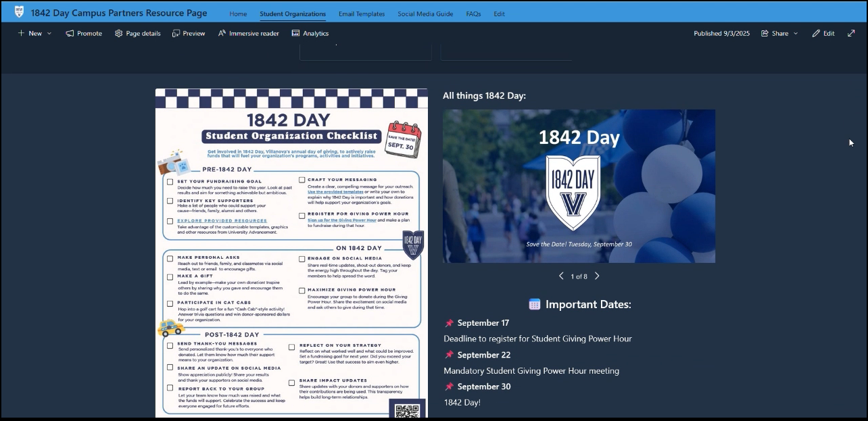Viewport: 868px width, 421px height.
Task: Click the Explore Provided Resources link
Action: 222,220
